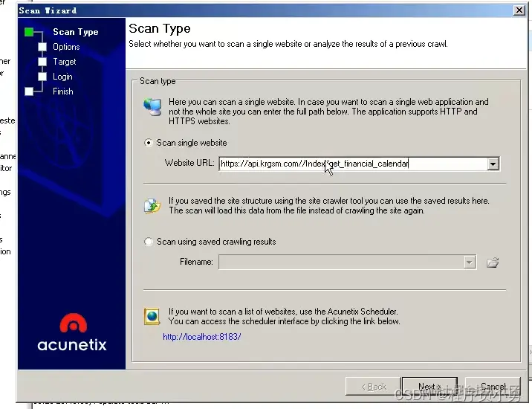Click the Back button

click(x=373, y=386)
